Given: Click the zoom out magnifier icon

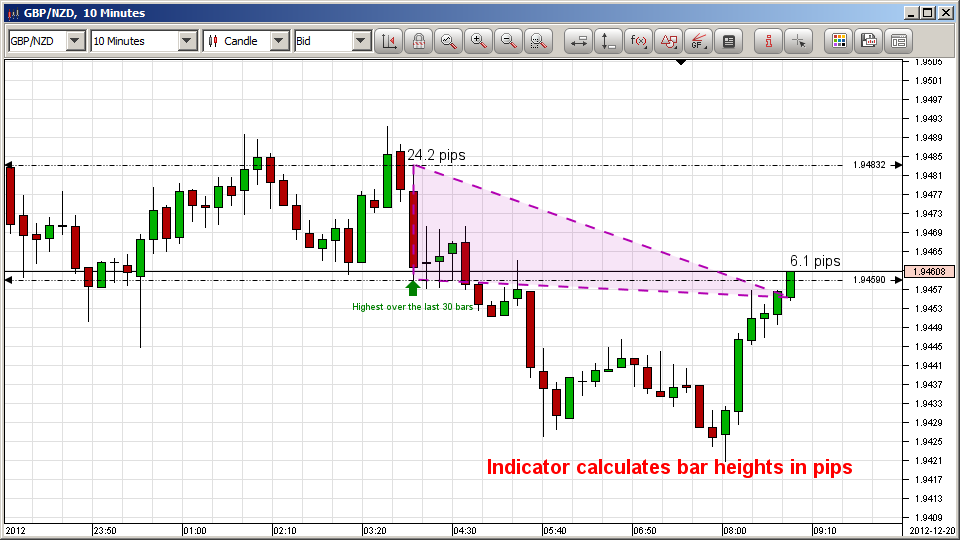Looking at the screenshot, I should (x=508, y=41).
